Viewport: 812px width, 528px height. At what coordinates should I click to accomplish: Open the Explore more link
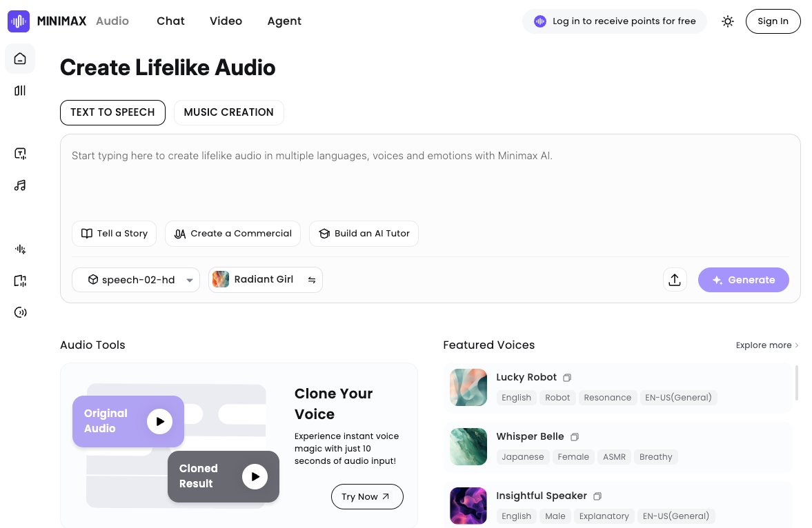[767, 345]
